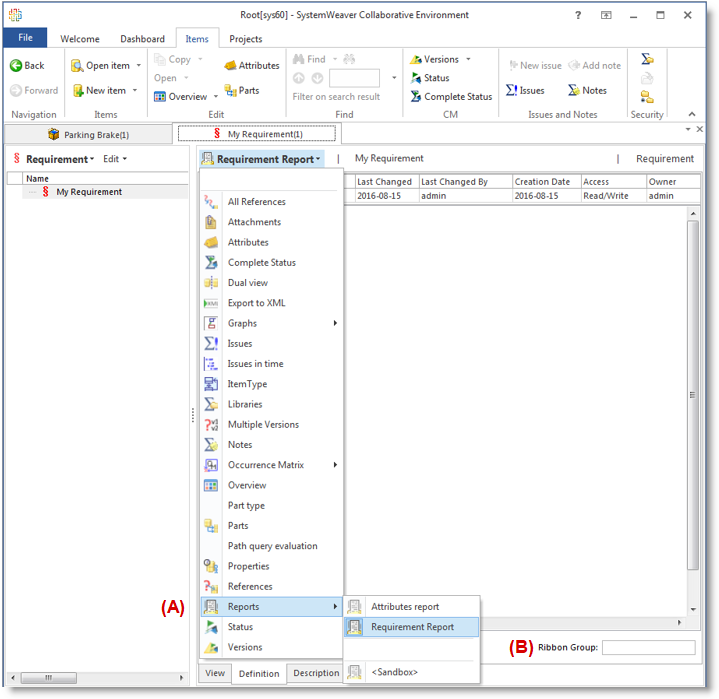Switch to the Description bottom tab
Viewport: 719px width, 699px height.
316,673
